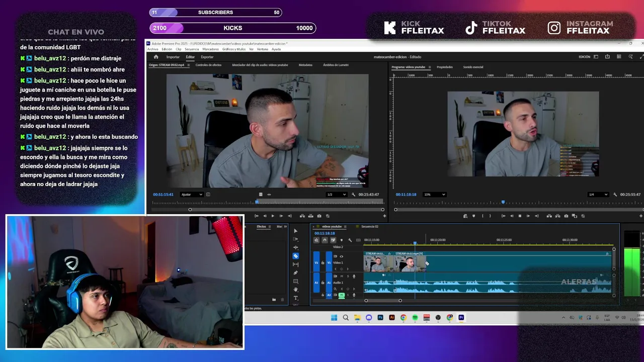
Task: Open Program monitor zoom level 15% dropdown
Action: pyautogui.click(x=435, y=195)
